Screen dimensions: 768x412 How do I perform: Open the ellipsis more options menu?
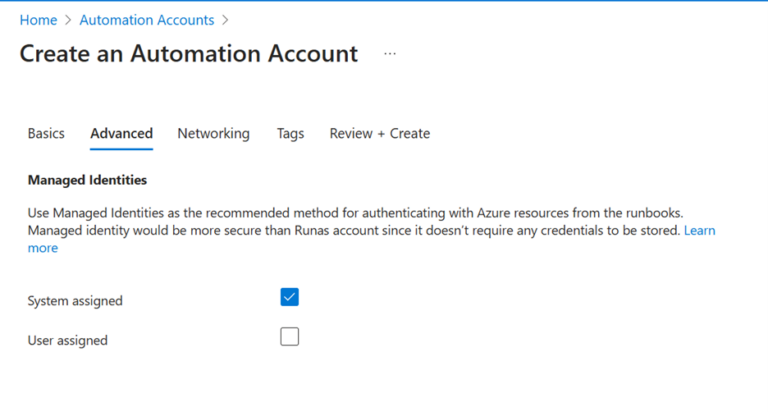pyautogui.click(x=390, y=54)
